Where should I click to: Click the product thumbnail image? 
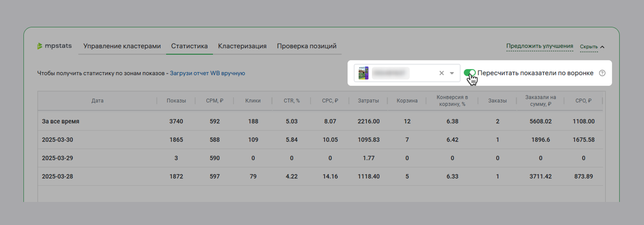[363, 73]
